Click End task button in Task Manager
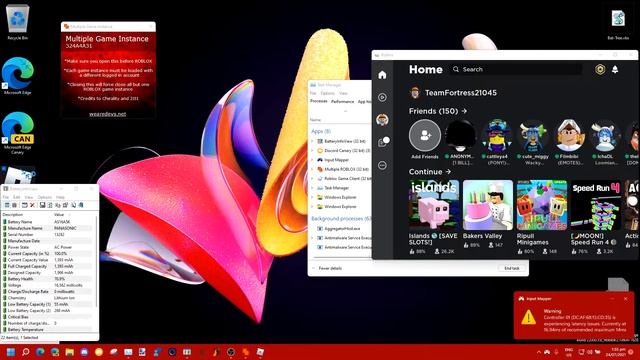Screen dimensions: 640x360 click(512, 268)
